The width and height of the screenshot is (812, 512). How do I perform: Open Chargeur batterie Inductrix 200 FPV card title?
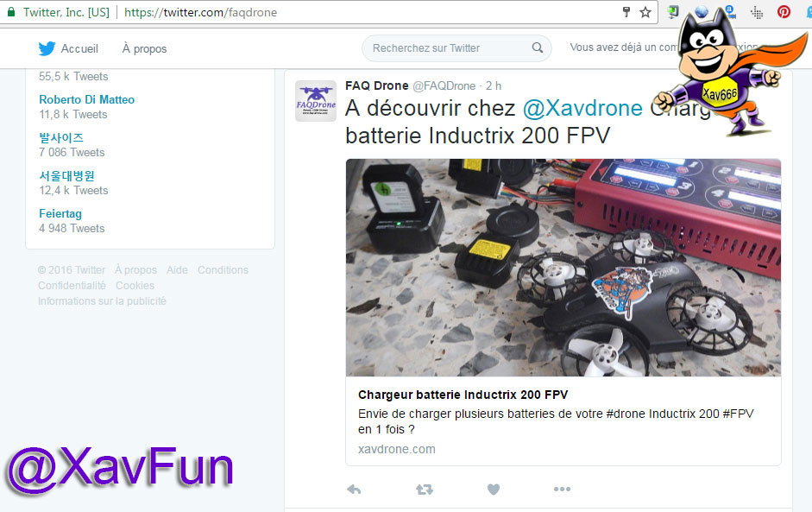click(463, 395)
